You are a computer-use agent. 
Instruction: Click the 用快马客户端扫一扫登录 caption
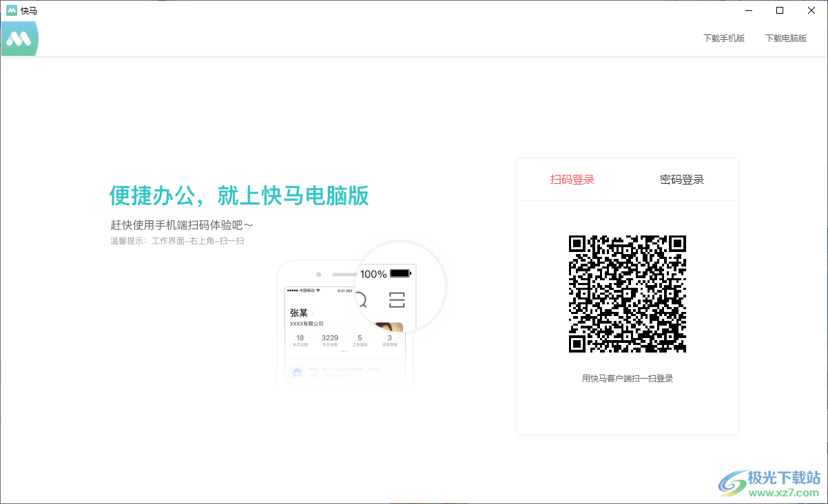click(627, 378)
